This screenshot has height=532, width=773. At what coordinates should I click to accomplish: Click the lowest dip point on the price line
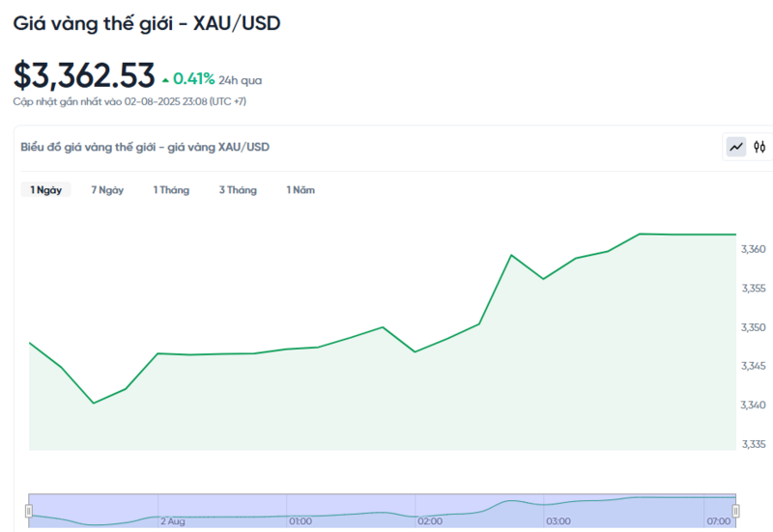point(94,403)
